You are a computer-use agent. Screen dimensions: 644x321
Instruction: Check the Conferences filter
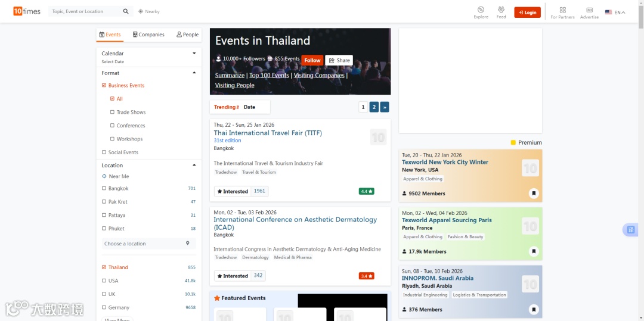point(112,126)
